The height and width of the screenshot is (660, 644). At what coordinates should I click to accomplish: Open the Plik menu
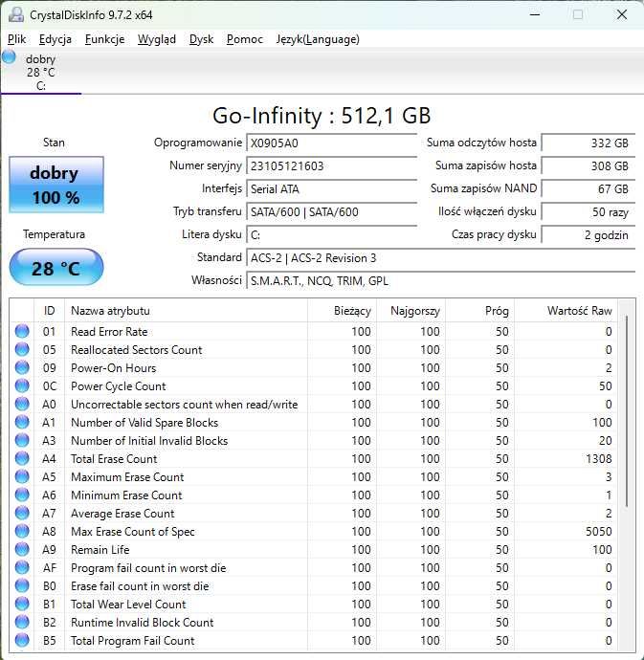17,39
